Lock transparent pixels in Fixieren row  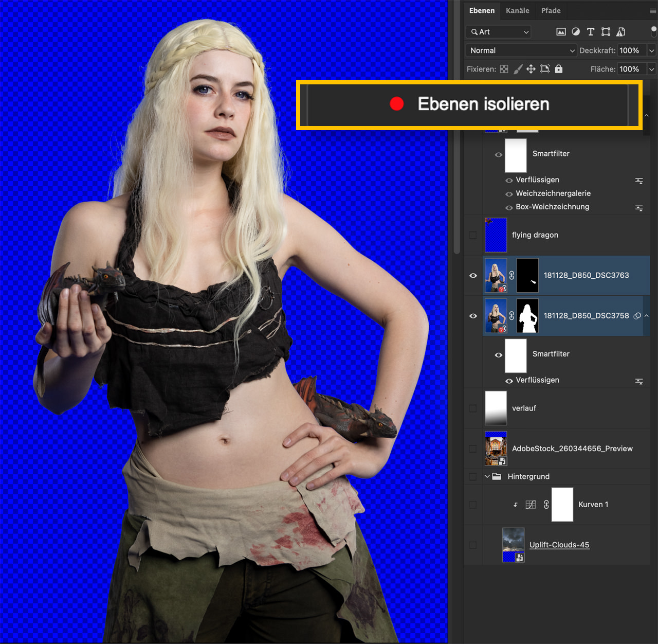504,69
